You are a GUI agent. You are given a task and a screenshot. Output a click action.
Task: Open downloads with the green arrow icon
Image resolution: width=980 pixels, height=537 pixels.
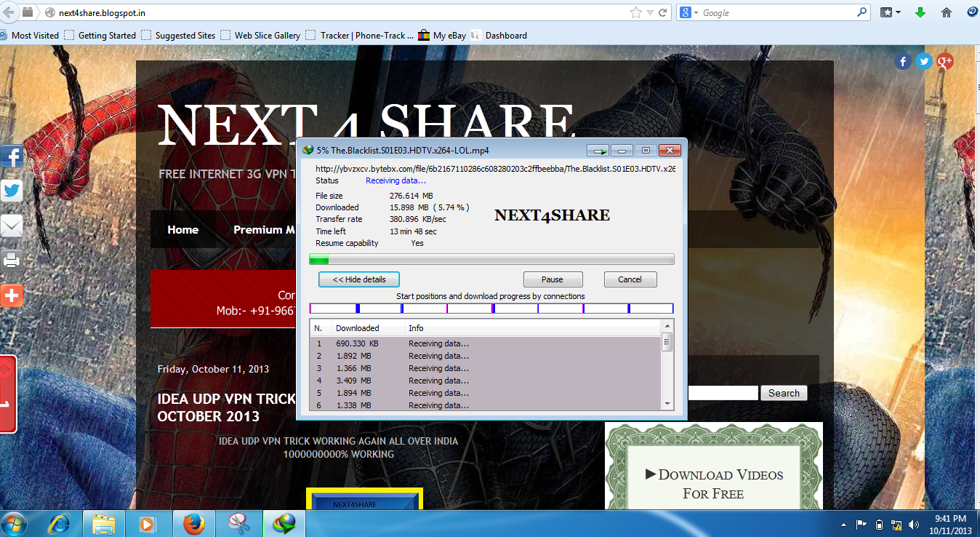tap(920, 12)
